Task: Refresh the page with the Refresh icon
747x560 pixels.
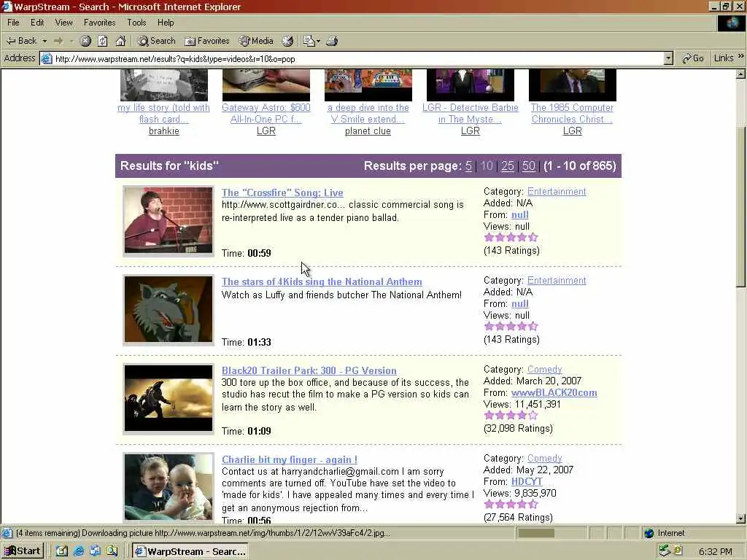Action: pos(103,41)
